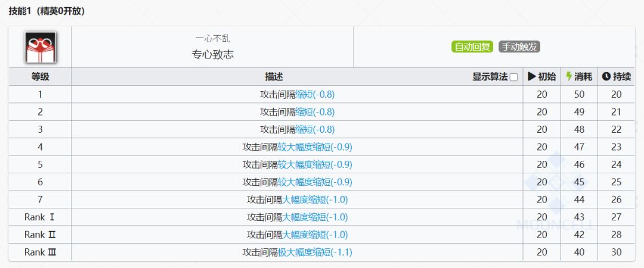This screenshot has height=268, width=644.
Task: Click level 5 description 较大幅度缩短(-0.9)
Action: pyautogui.click(x=315, y=164)
